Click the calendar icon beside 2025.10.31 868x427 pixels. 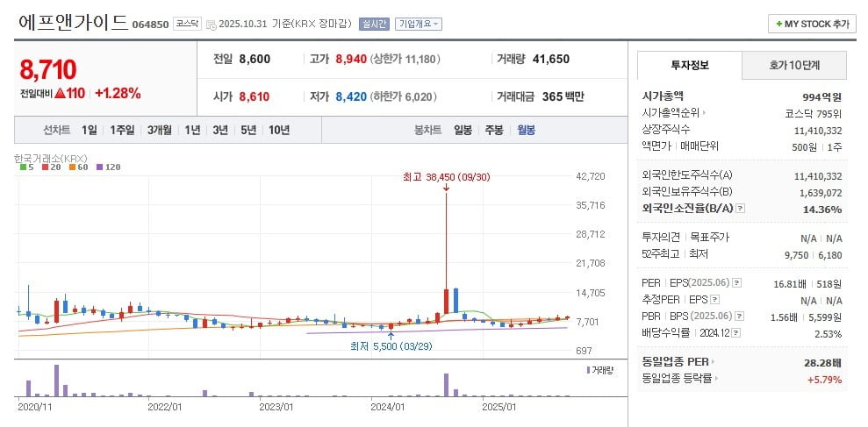point(211,25)
